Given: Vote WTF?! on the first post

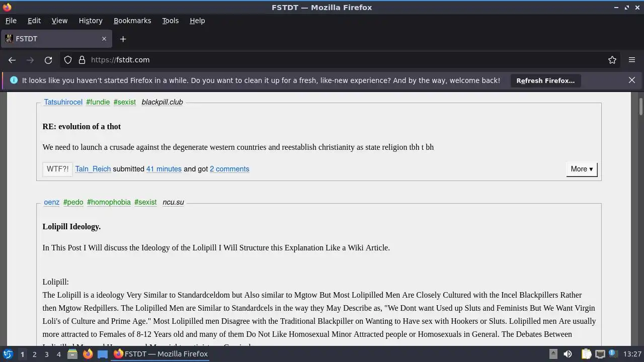Looking at the screenshot, I should [57, 169].
